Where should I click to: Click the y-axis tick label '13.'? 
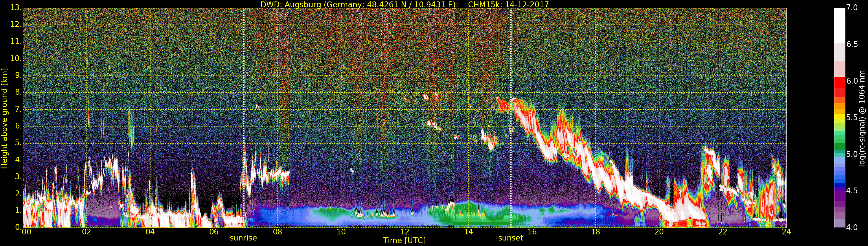[16, 8]
